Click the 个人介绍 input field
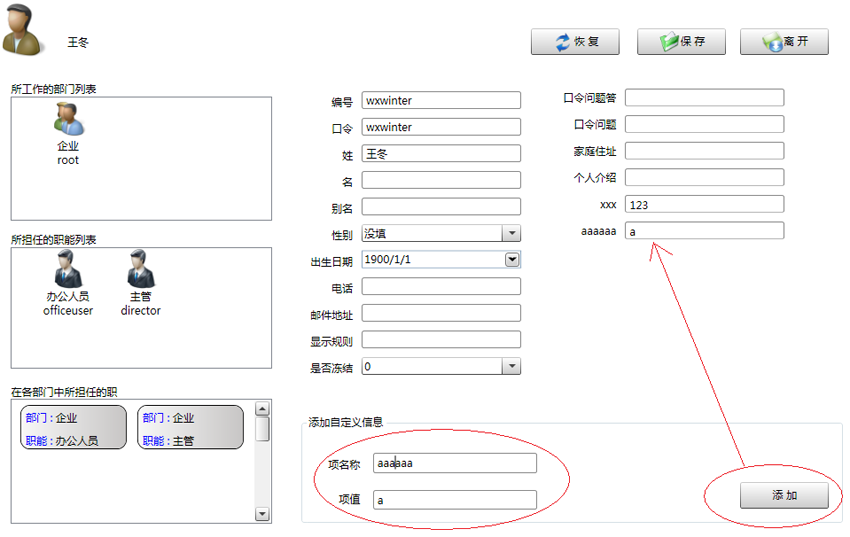 tap(704, 177)
